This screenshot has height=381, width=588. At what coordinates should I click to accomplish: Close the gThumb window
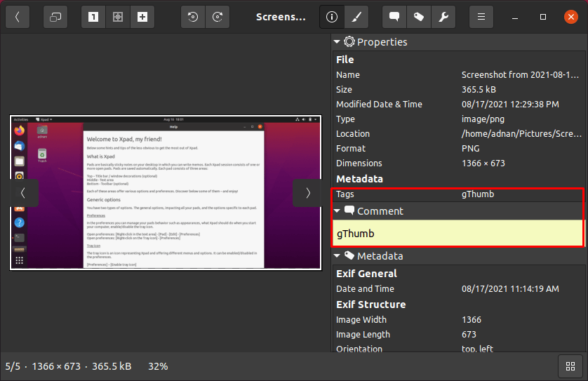570,17
